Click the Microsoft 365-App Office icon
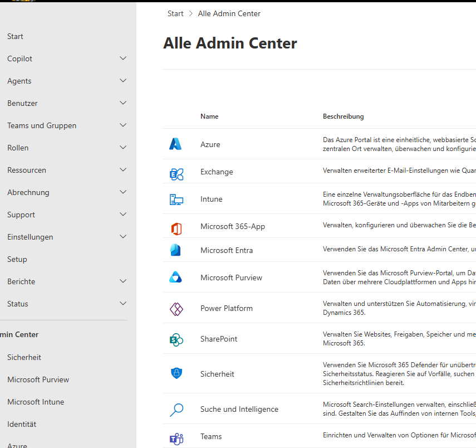 point(176,227)
